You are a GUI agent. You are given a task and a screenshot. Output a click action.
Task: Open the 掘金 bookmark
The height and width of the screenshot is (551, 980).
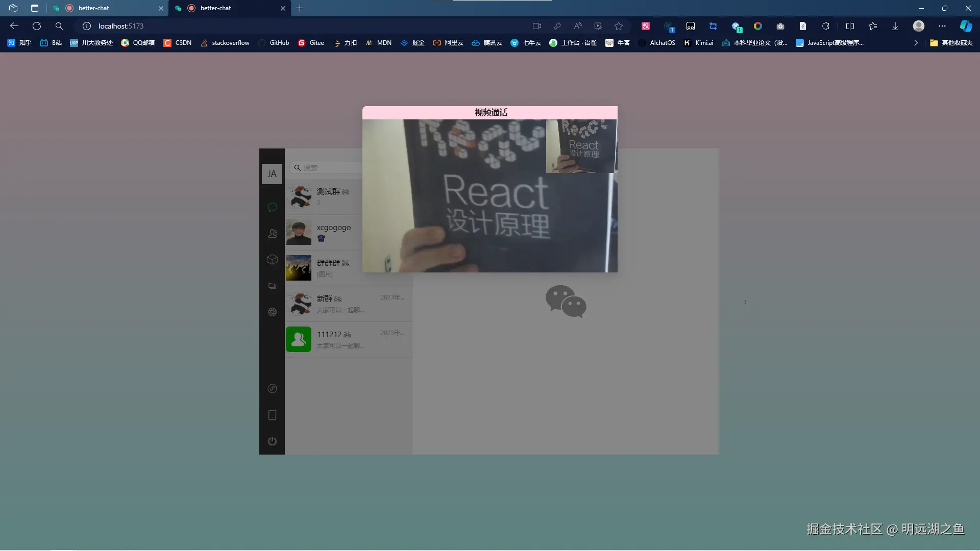[412, 43]
